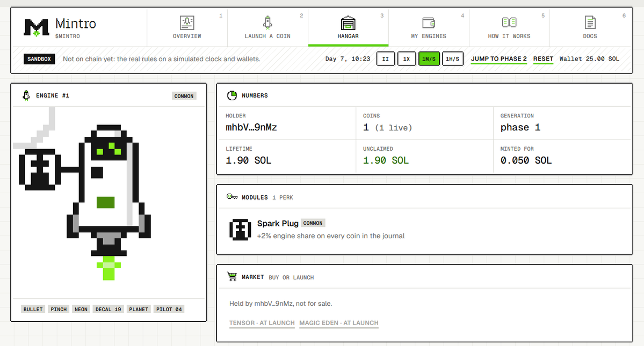The height and width of the screenshot is (346, 644).
Task: Open the How It Works tab
Action: (509, 28)
